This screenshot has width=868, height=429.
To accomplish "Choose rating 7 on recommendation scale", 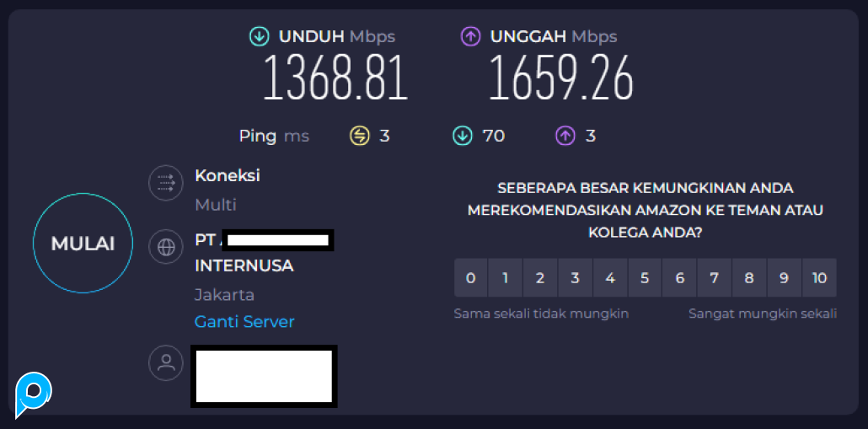I will click(715, 278).
